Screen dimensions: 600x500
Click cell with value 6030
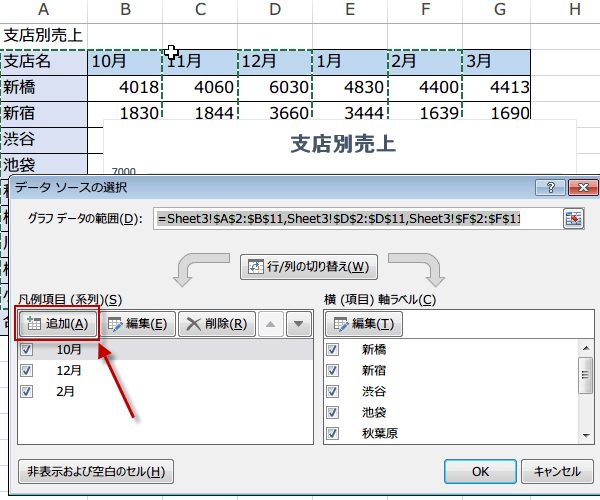[x=275, y=88]
